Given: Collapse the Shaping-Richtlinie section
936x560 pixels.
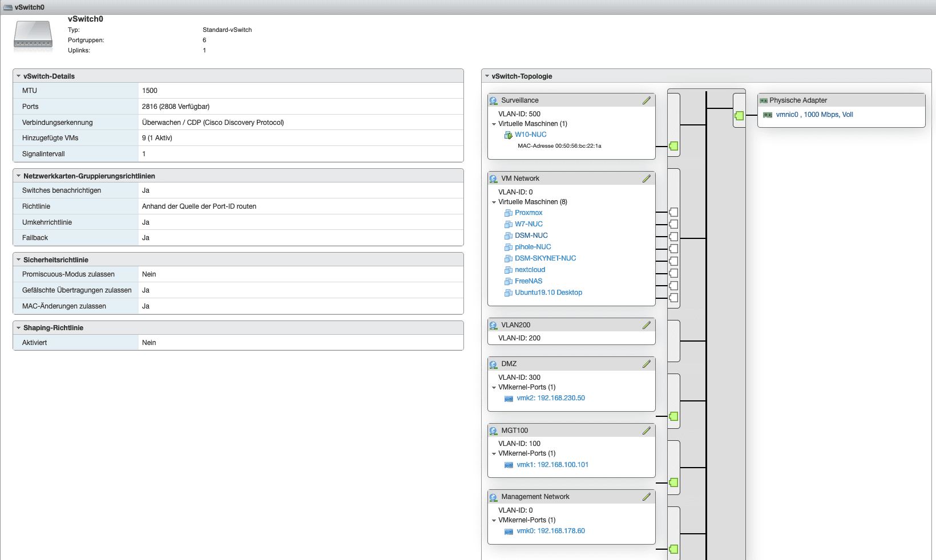Looking at the screenshot, I should click(x=19, y=328).
